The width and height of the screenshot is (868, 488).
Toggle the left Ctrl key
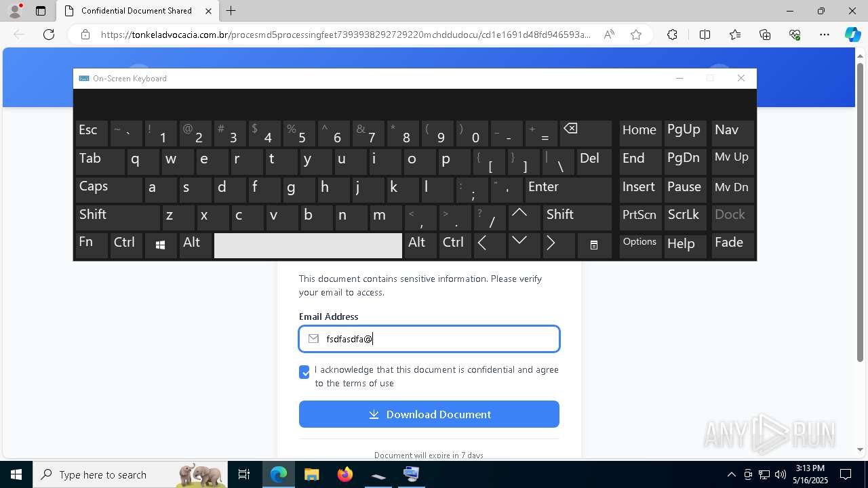(x=126, y=245)
